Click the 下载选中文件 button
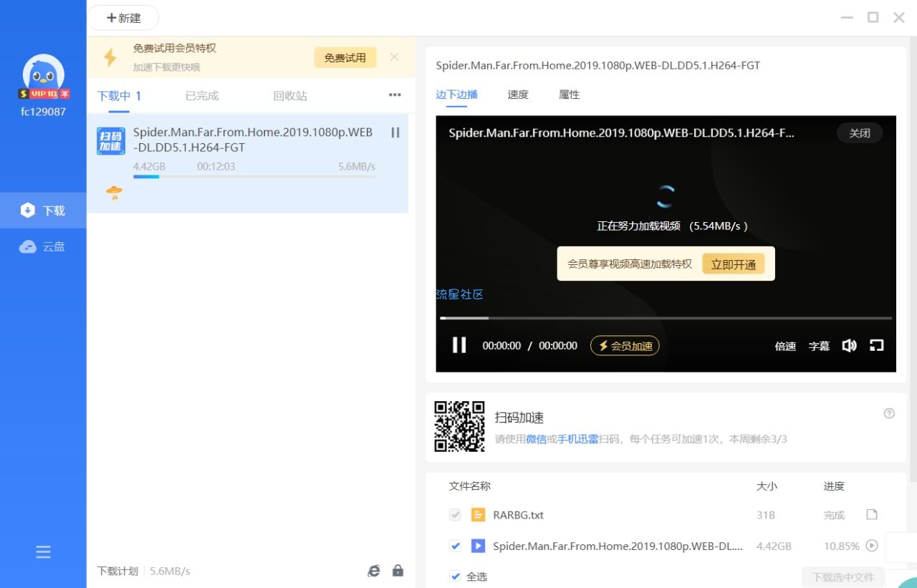Image resolution: width=917 pixels, height=588 pixels. click(x=842, y=577)
